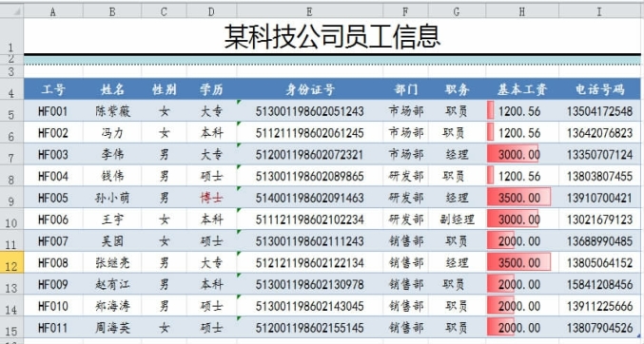This screenshot has width=644, height=344.
Task: Click the 电话号码 header cell
Action: point(599,89)
